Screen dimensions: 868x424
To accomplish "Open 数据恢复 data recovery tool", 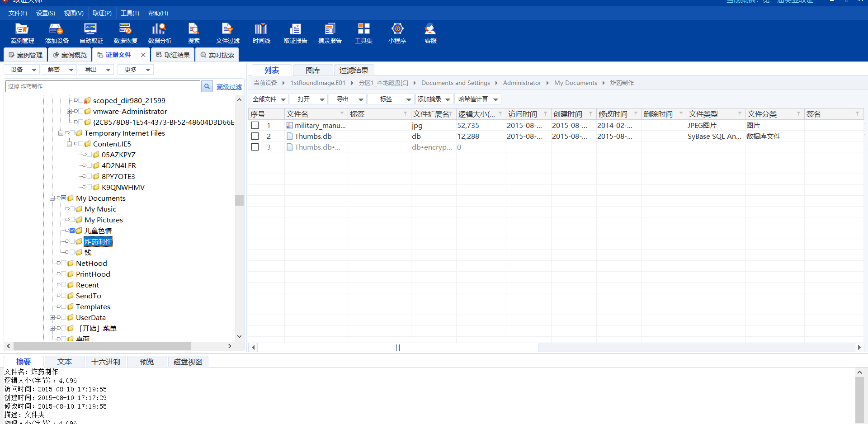I will point(125,33).
